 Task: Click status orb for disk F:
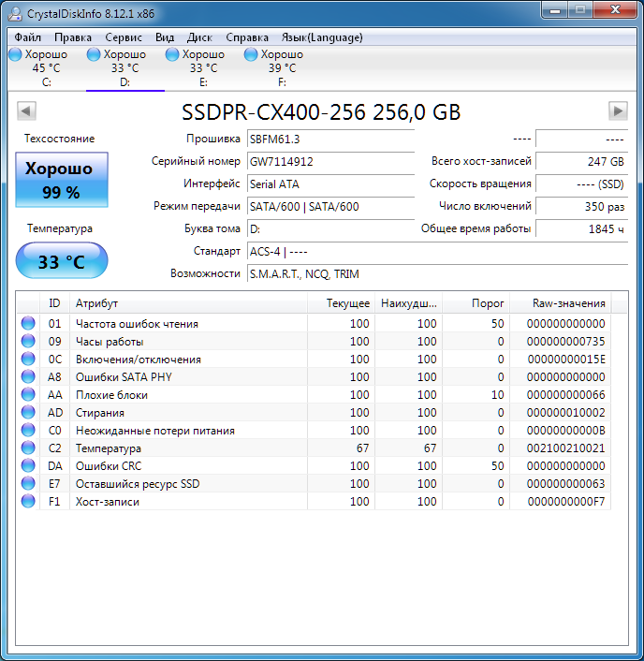pyautogui.click(x=251, y=54)
